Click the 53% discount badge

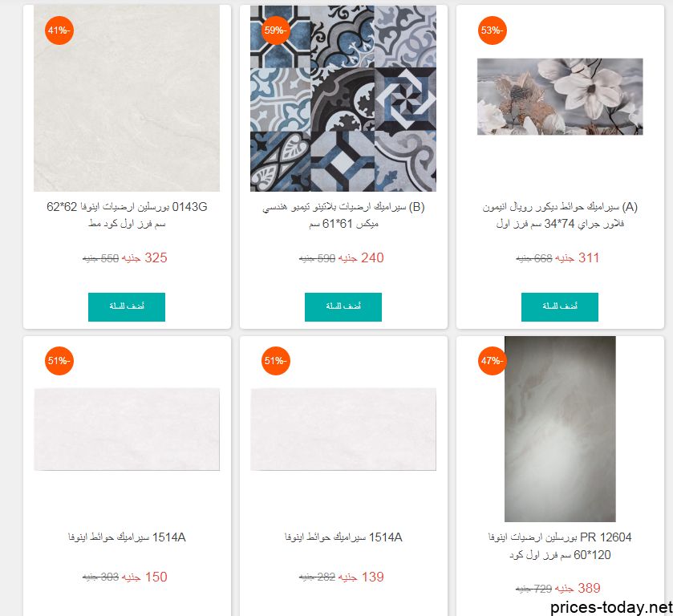point(493,30)
